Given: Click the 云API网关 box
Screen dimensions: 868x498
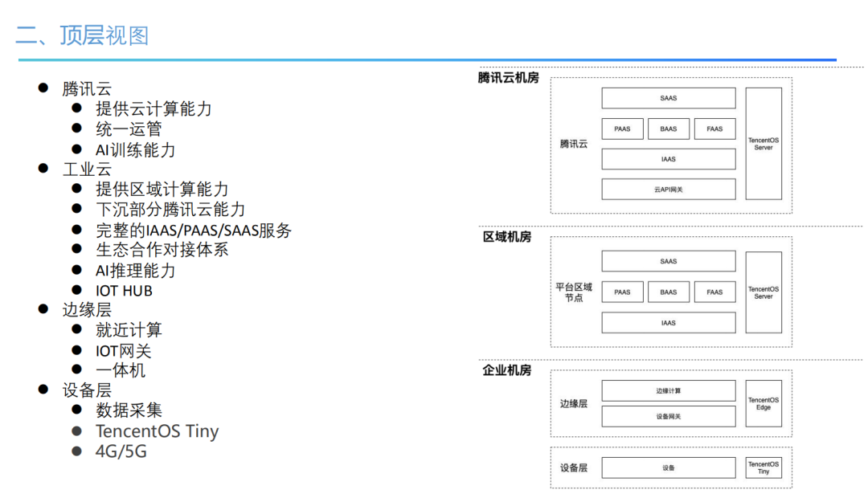Looking at the screenshot, I should click(669, 190).
